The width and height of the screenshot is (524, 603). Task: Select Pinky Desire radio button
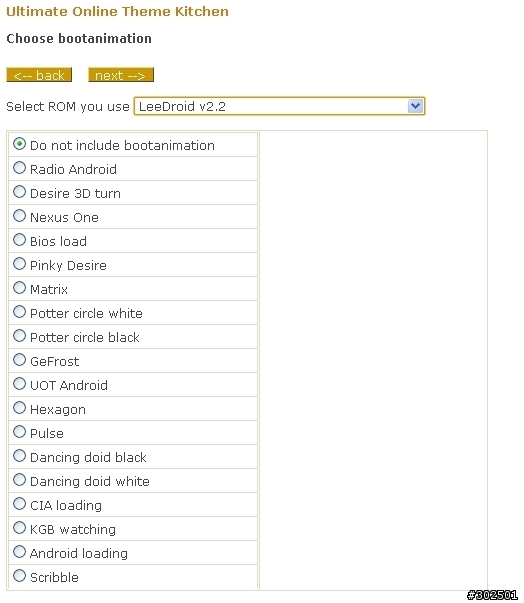click(x=19, y=264)
